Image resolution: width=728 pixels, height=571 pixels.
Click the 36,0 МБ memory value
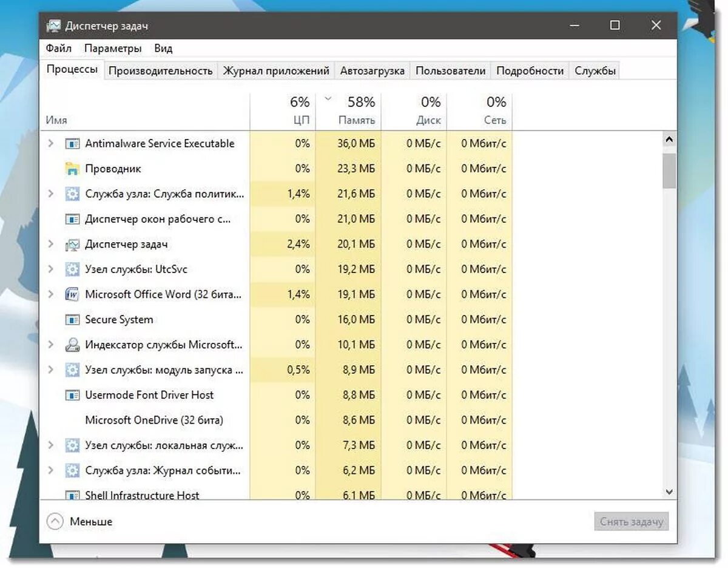click(356, 144)
